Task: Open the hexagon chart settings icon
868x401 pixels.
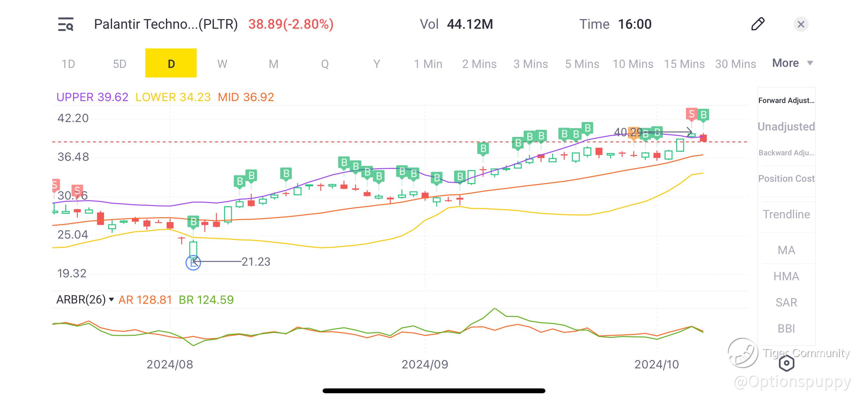Action: point(786,363)
